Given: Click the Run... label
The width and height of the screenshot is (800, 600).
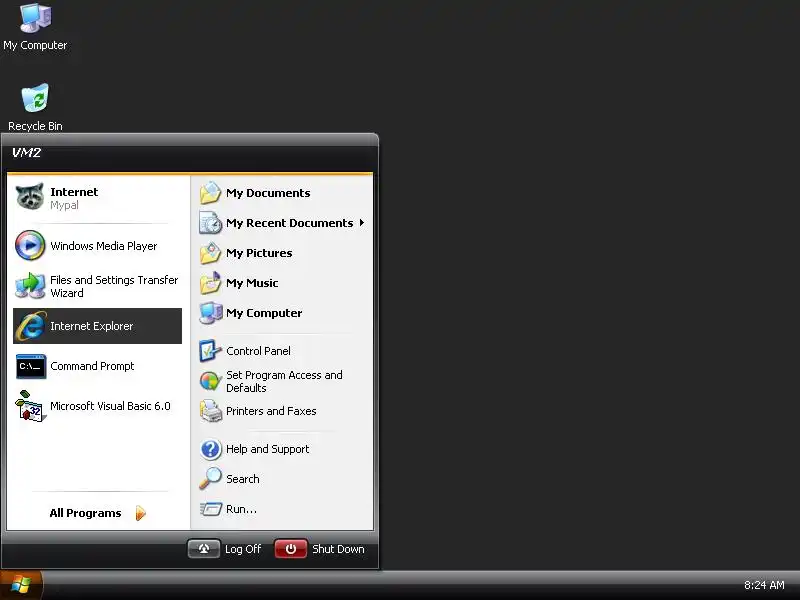Looking at the screenshot, I should 241,509.
